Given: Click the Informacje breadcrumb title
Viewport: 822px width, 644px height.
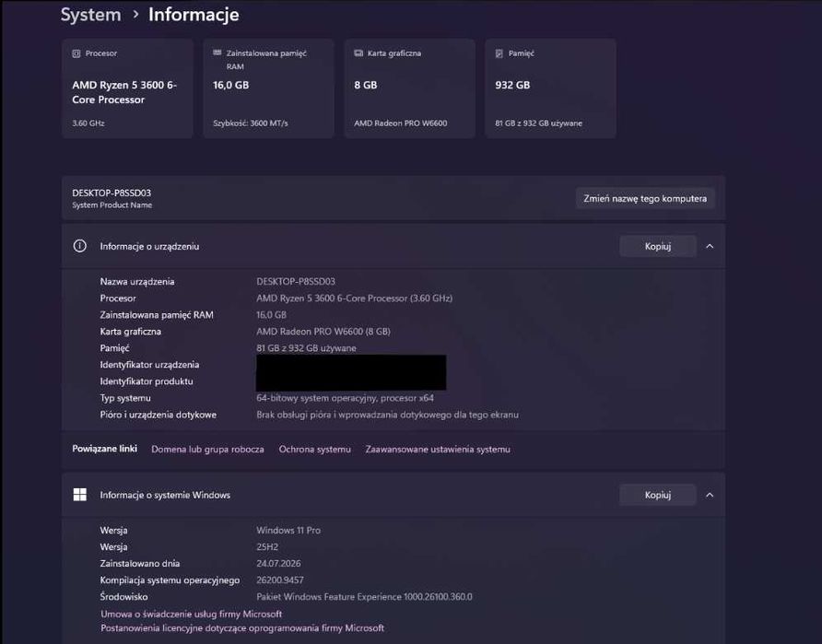Looking at the screenshot, I should [194, 15].
